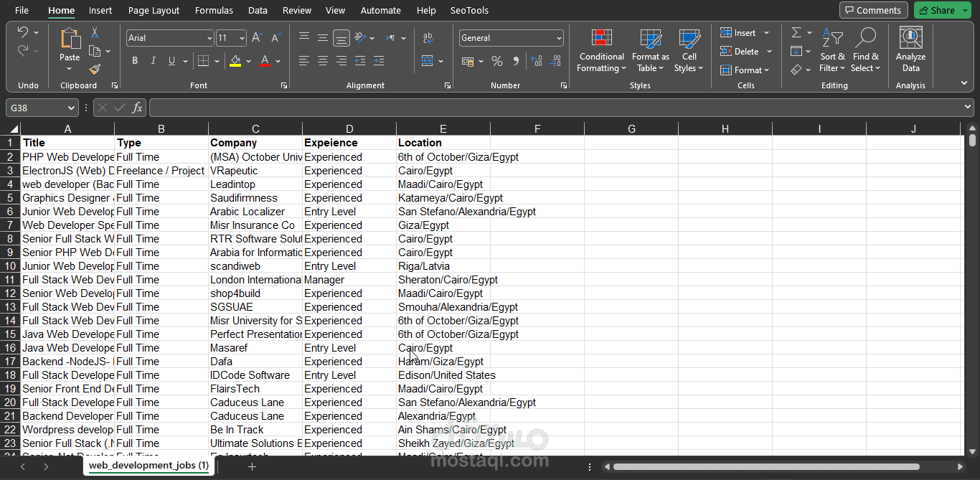Open the File menu
The width and height of the screenshot is (980, 480).
22,10
